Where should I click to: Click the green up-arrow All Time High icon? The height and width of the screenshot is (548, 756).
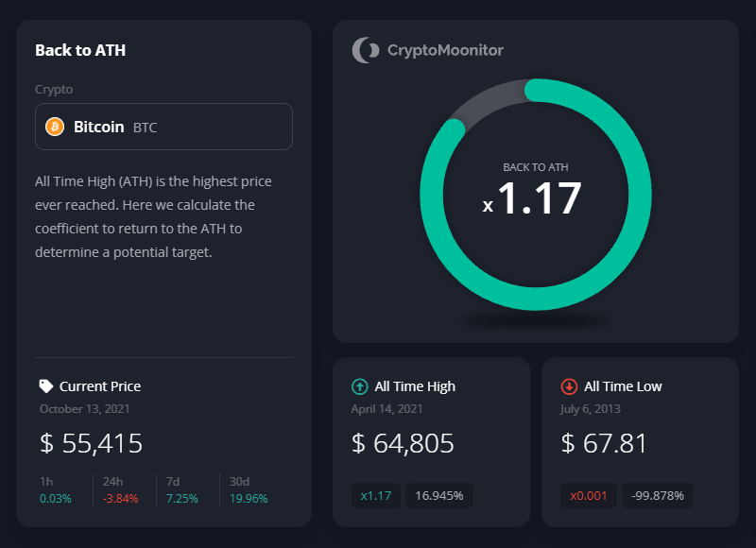360,385
